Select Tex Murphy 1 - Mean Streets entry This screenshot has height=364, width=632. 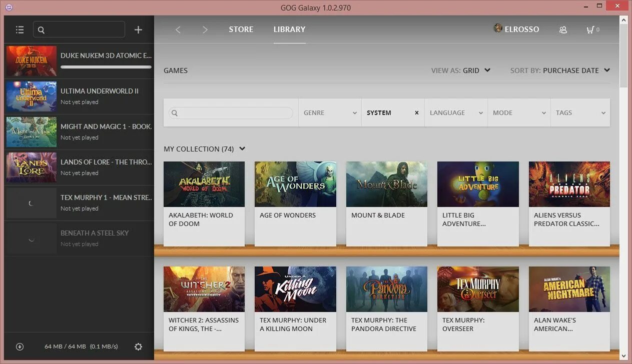79,203
